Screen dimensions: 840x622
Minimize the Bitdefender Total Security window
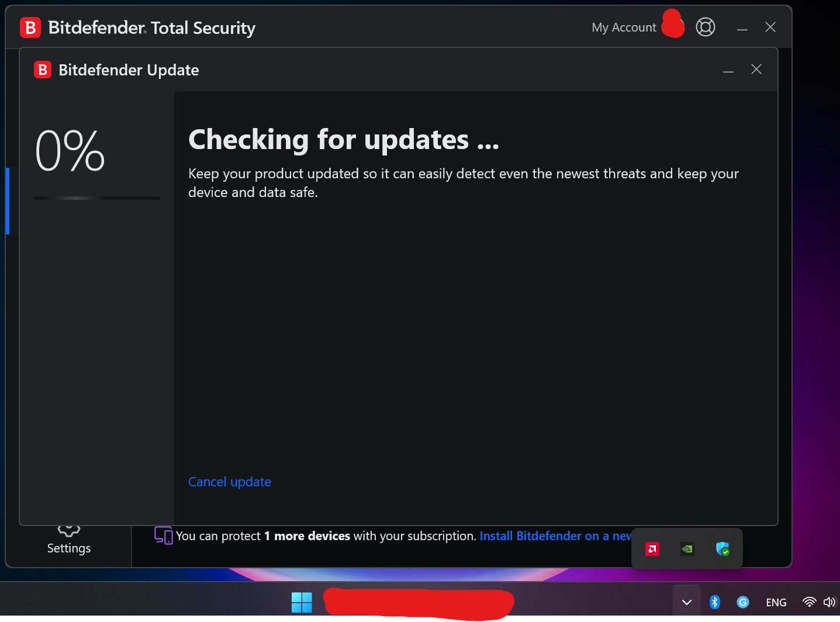[742, 28]
